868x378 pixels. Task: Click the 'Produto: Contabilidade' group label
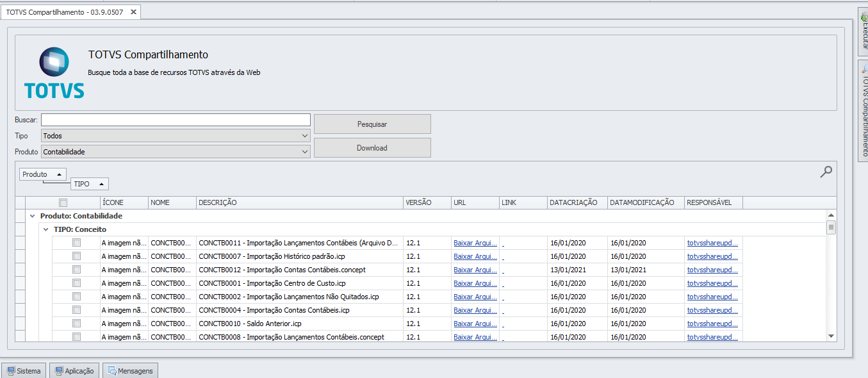click(x=81, y=217)
